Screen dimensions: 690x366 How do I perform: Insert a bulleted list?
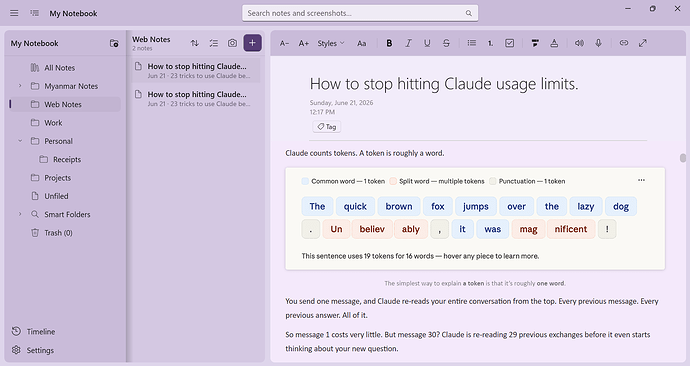point(472,43)
